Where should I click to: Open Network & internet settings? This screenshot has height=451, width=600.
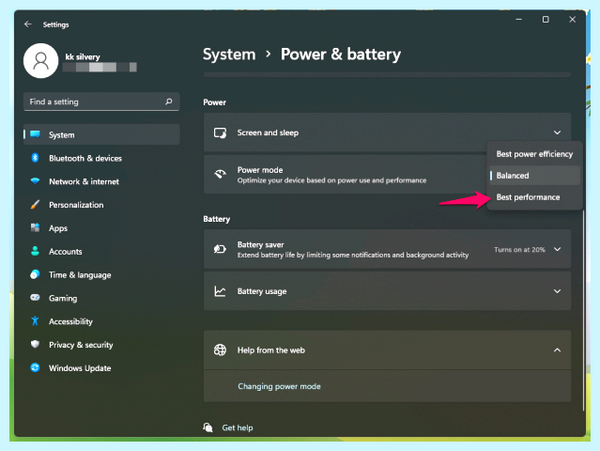tap(101, 181)
